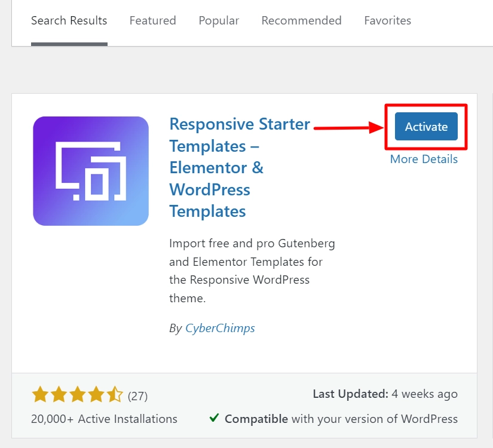Open the More Details link
Screen dimensions: 493x448
pyautogui.click(x=424, y=159)
